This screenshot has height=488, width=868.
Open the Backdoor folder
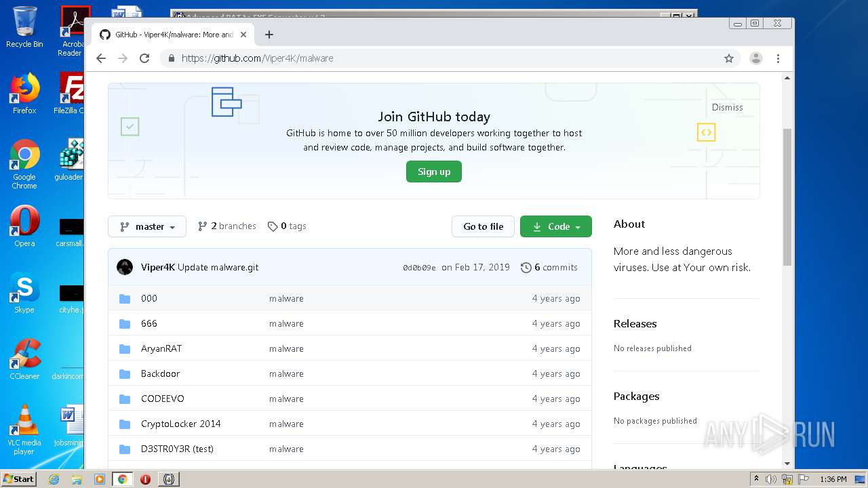point(160,373)
